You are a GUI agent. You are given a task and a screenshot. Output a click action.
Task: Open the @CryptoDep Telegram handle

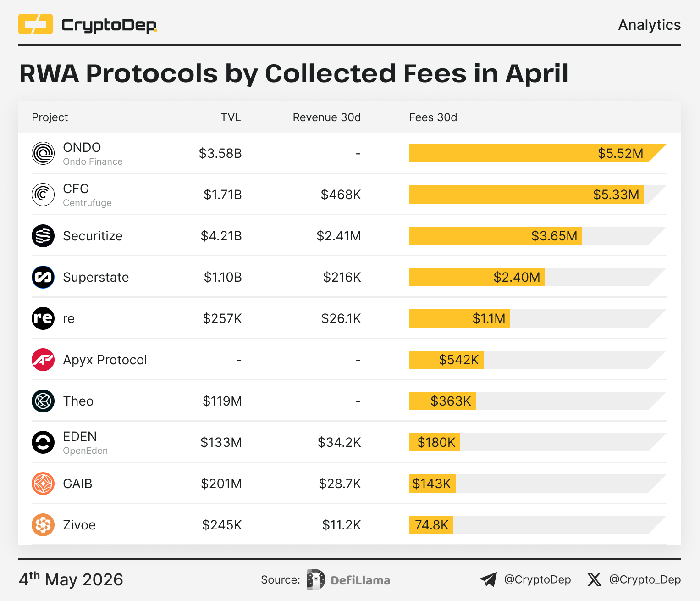pos(537,579)
